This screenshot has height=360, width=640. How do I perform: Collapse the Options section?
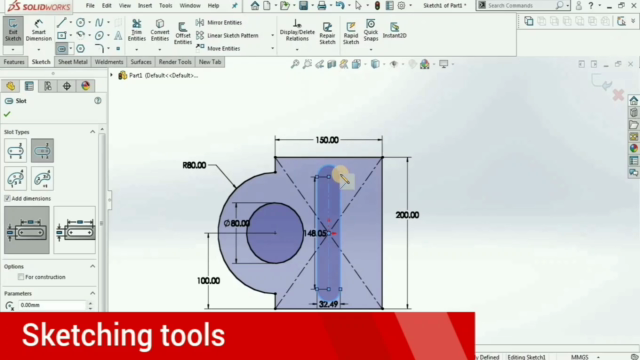click(93, 266)
